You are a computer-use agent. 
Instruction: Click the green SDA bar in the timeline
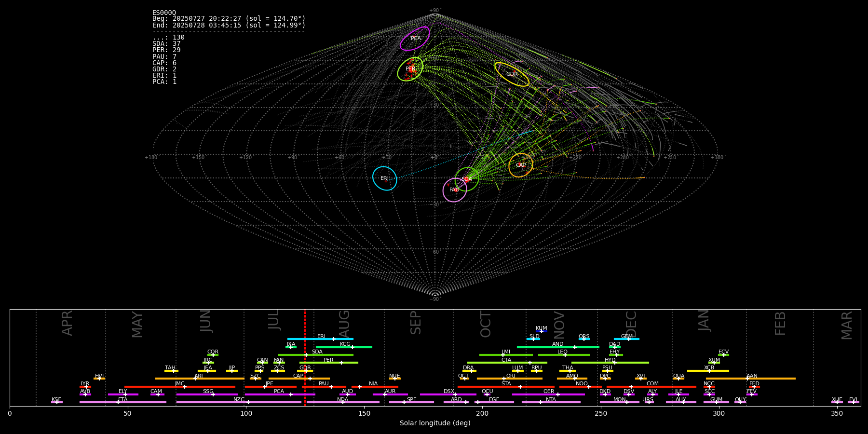[316, 355]
